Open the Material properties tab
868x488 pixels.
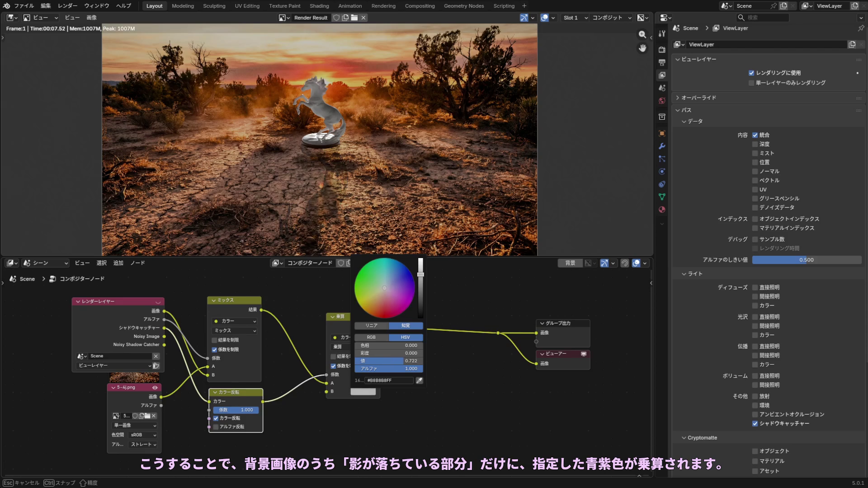tap(662, 210)
